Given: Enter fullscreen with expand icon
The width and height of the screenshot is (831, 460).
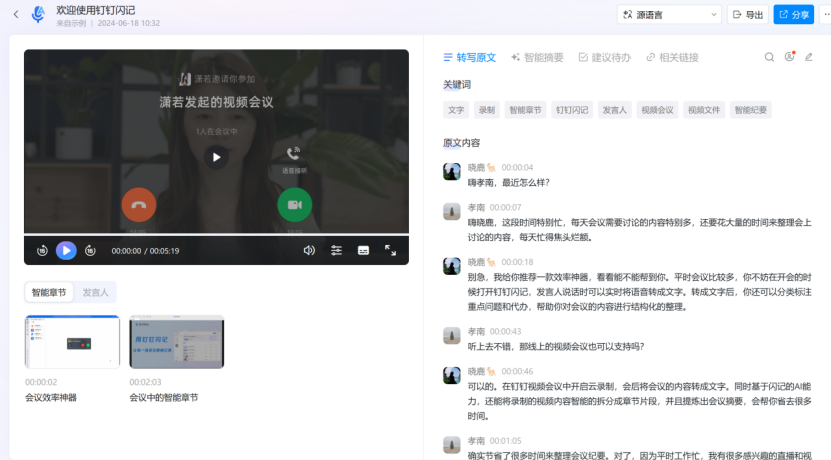Looking at the screenshot, I should click(x=391, y=250).
